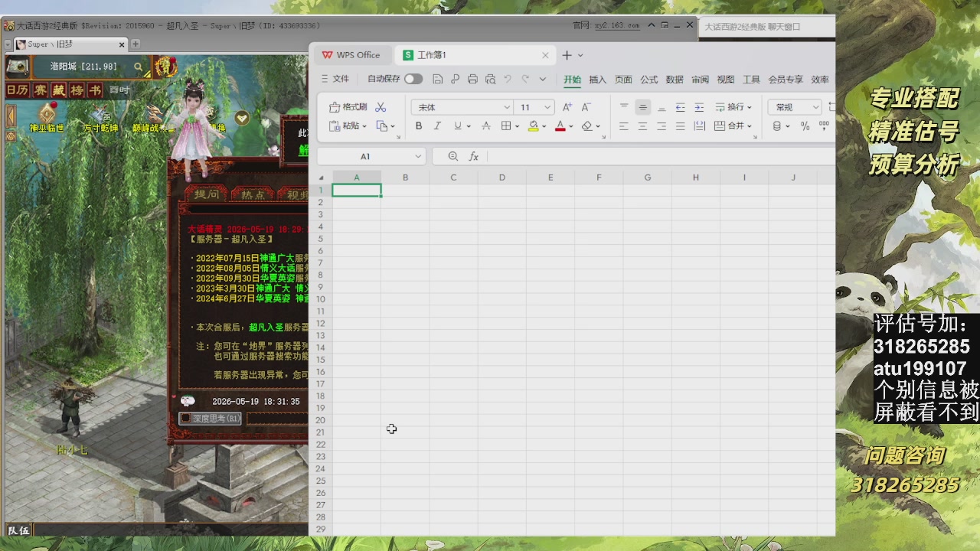
Task: Apply Percent style to the cell
Action: (805, 126)
